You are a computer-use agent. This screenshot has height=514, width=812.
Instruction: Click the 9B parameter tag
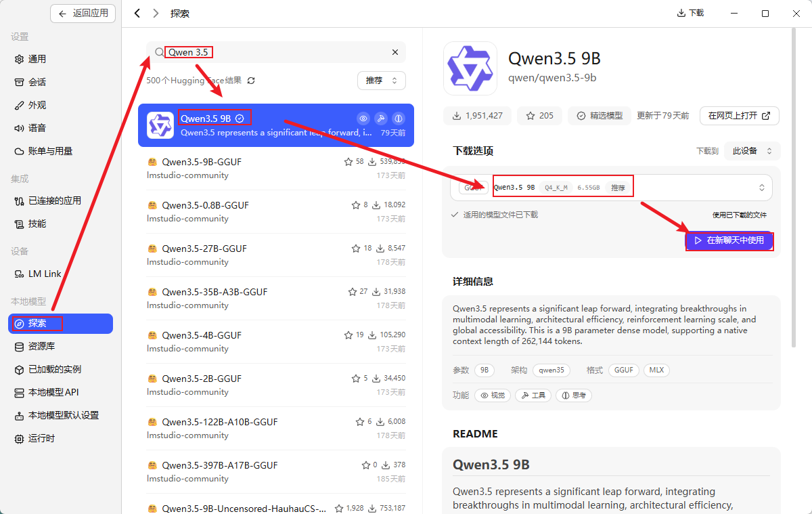coord(484,370)
